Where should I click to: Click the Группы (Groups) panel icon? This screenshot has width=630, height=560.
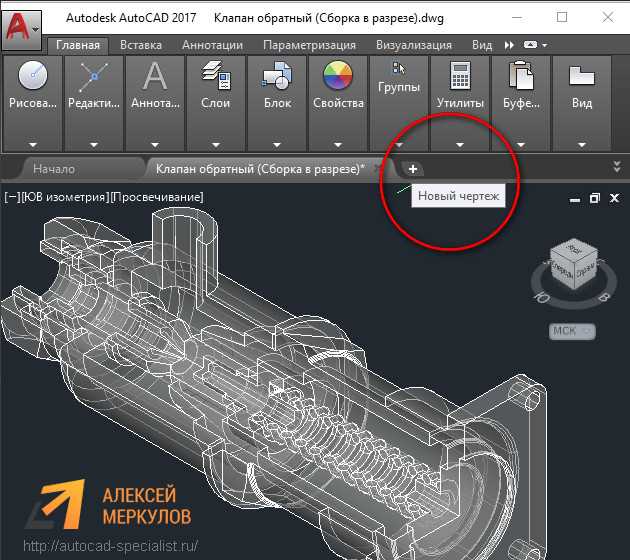click(399, 68)
